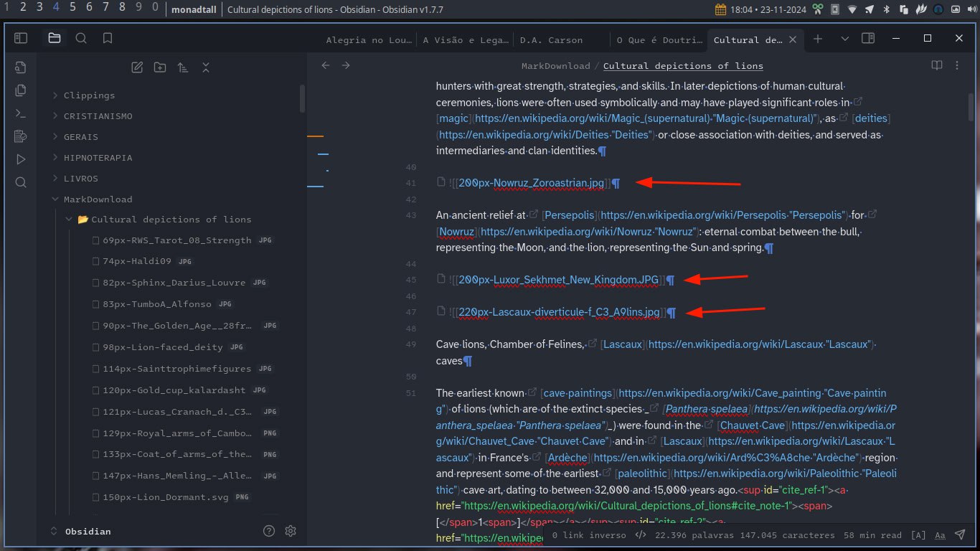Navigate forward with the right arrow
Image resolution: width=980 pixels, height=551 pixels.
click(x=346, y=65)
